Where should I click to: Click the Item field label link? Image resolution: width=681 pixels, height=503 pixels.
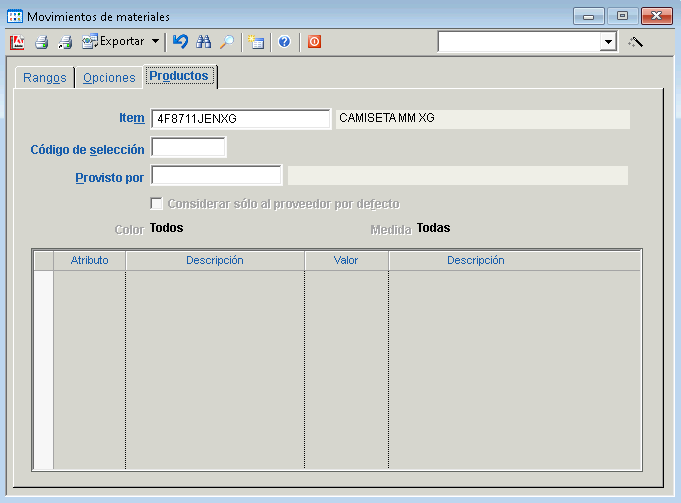click(132, 118)
